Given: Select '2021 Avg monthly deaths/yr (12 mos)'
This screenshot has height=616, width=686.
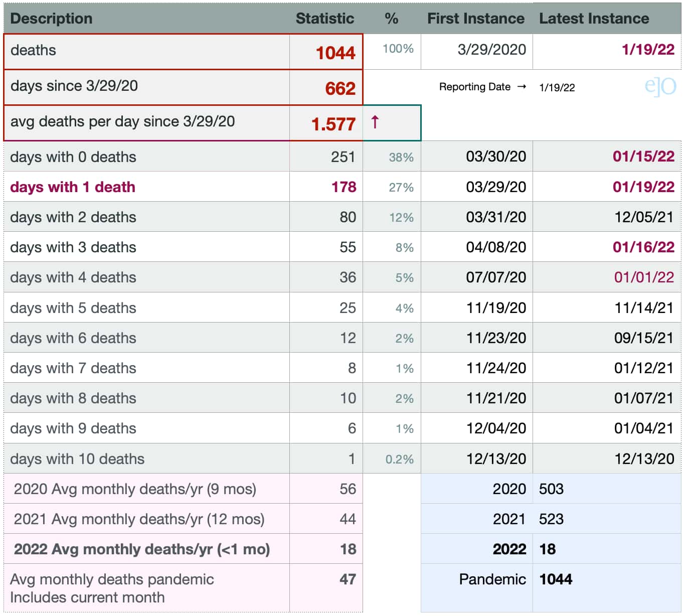Looking at the screenshot, I should 139,519.
